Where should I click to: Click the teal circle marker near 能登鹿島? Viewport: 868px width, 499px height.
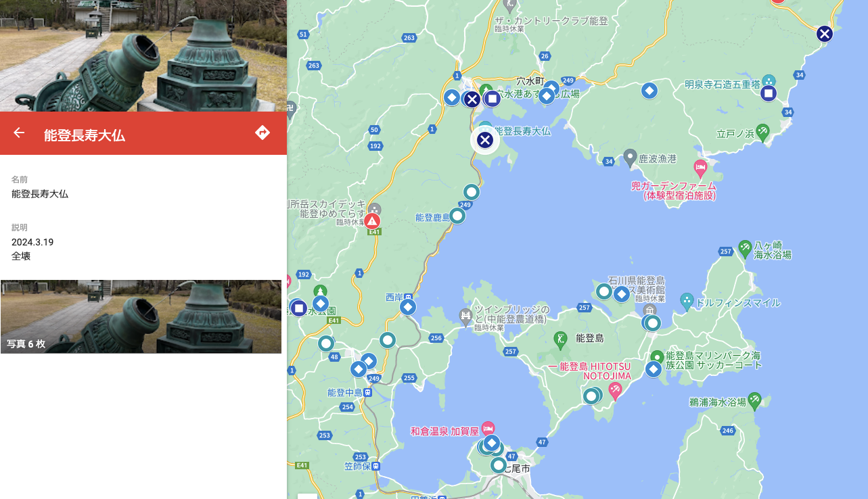coord(457,216)
